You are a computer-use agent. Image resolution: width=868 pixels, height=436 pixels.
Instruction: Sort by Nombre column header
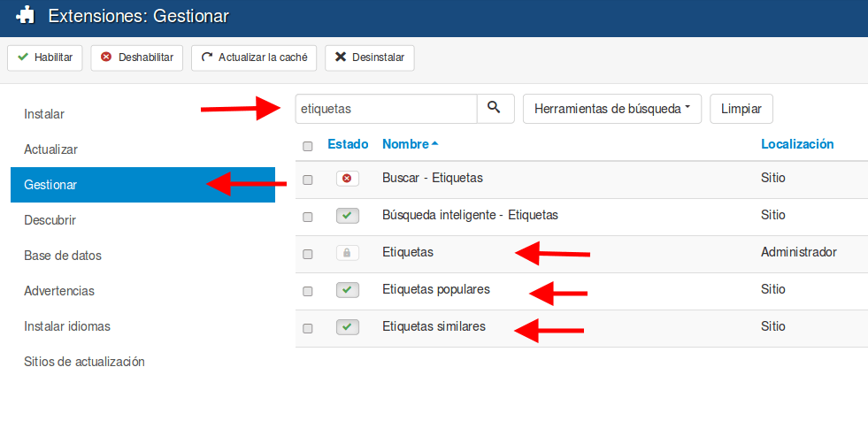pos(411,144)
